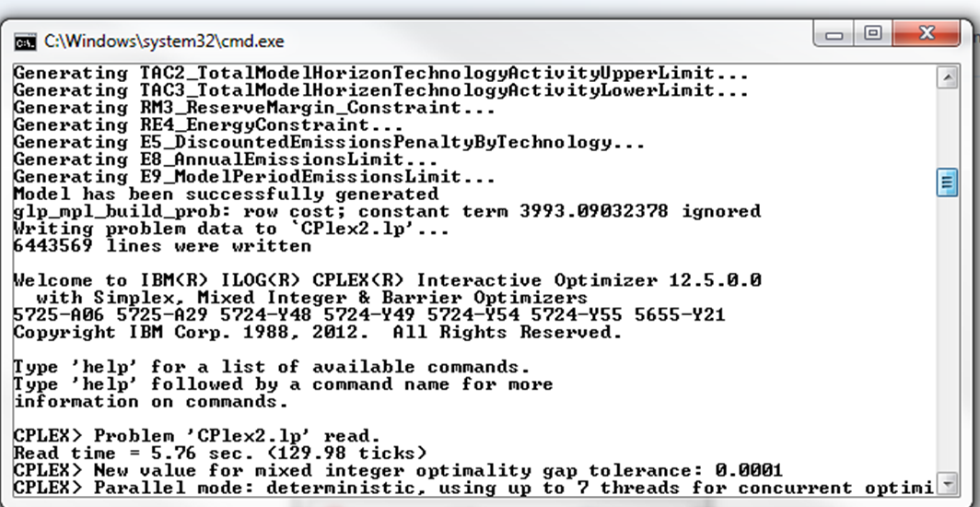Image resolution: width=980 pixels, height=507 pixels.
Task: Click the 'Model has been successfully generated' line
Action: 226,195
